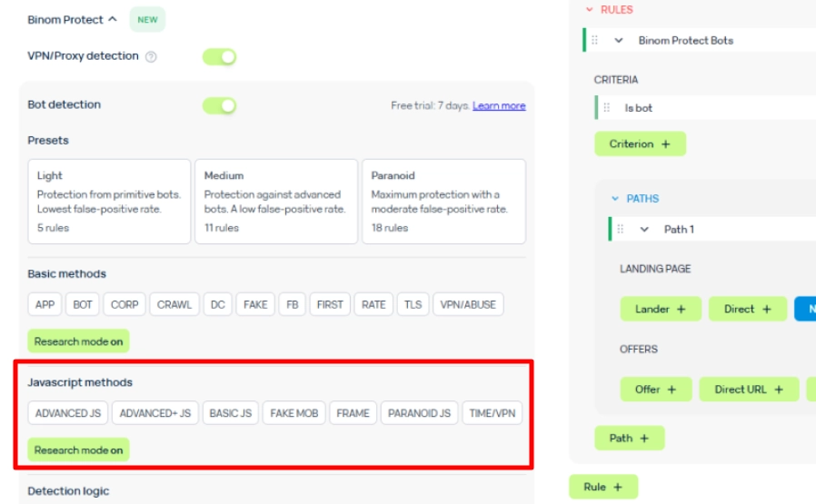Collapse the PATHS section
The image size is (816, 504).
[615, 198]
